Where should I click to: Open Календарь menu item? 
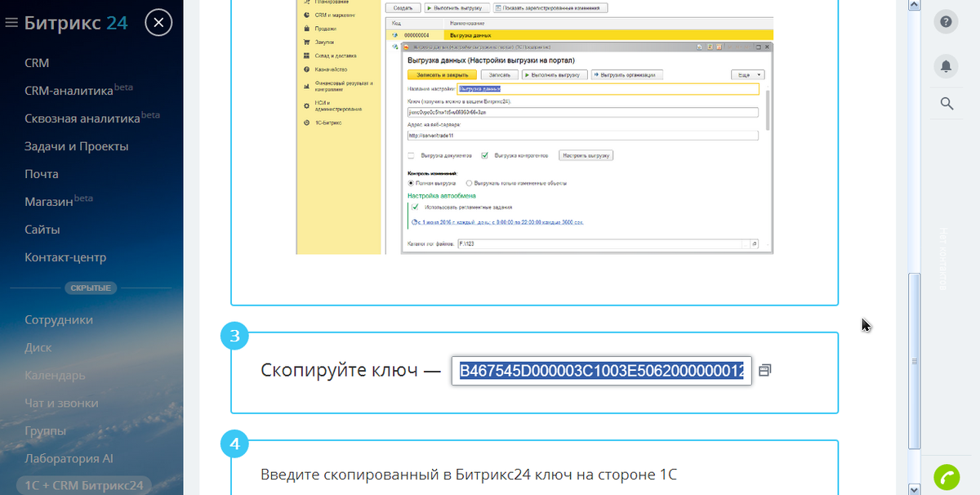55,375
